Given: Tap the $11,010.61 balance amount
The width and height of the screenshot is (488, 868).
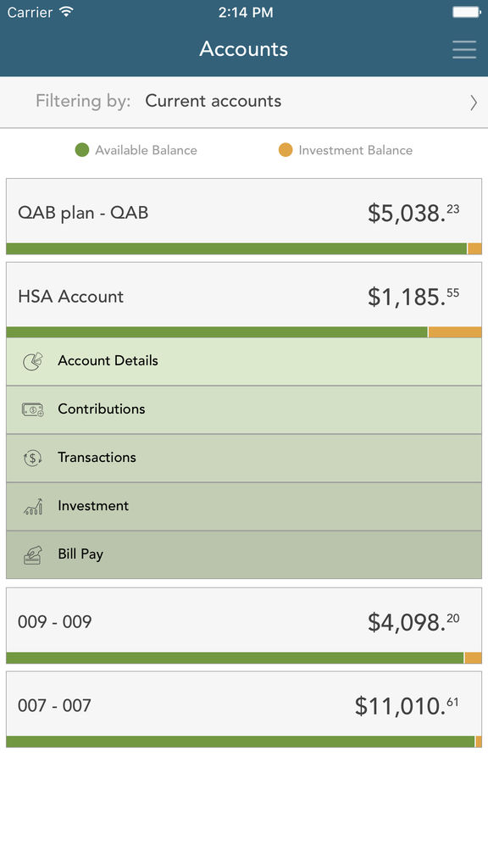Looking at the screenshot, I should coord(407,706).
